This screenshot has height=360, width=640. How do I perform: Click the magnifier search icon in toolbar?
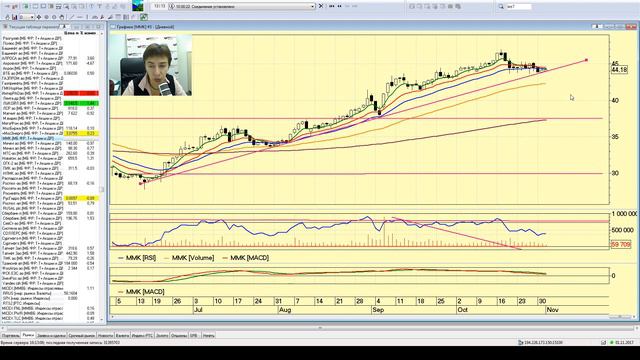click(x=501, y=7)
